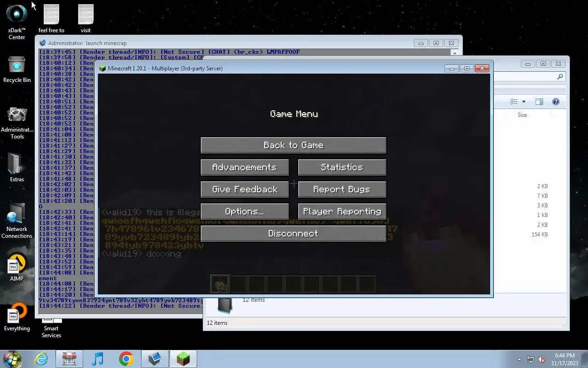Change the view in Explorer toolbar
Screen dimensions: 588x368
tap(514, 102)
